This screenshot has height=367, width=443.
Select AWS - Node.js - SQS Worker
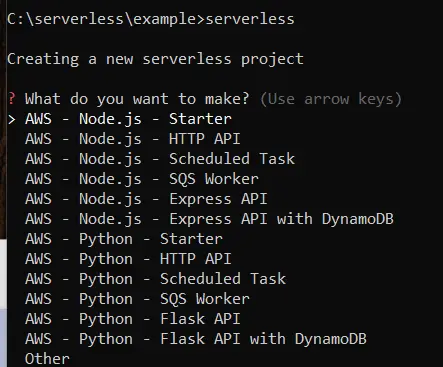142,179
